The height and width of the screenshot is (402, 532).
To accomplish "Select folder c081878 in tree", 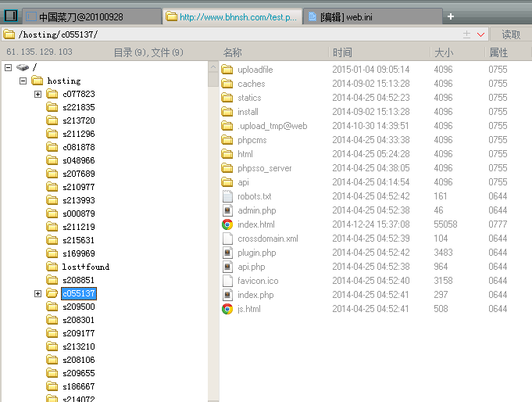I will pos(79,147).
